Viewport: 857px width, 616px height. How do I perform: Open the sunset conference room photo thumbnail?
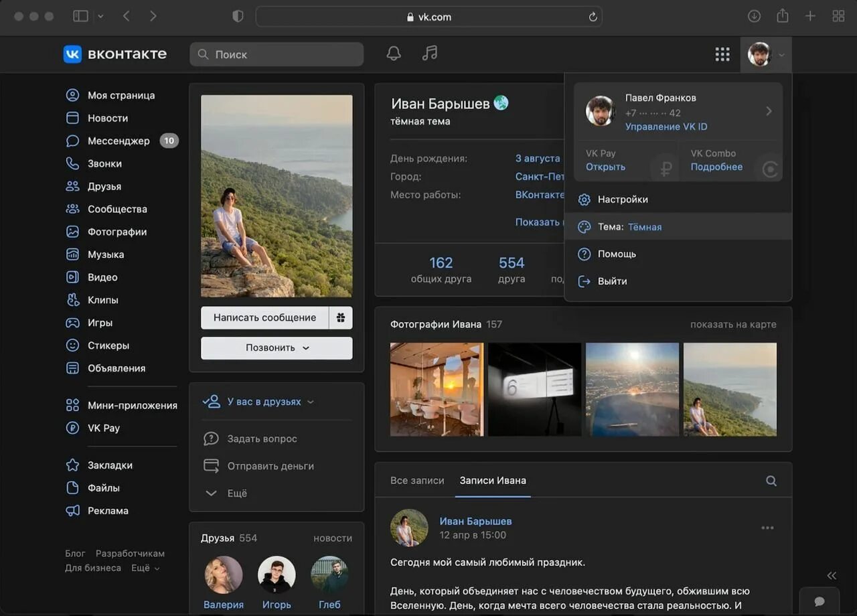(437, 390)
